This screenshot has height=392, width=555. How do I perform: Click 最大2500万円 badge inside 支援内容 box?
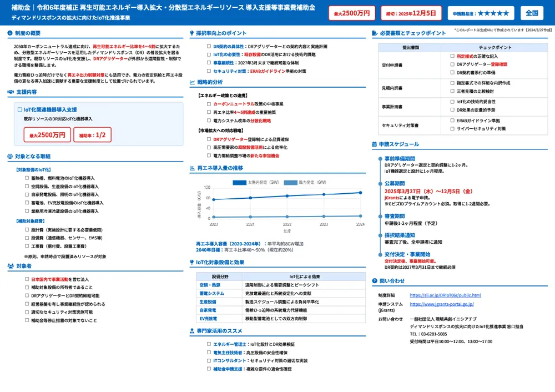(47, 135)
